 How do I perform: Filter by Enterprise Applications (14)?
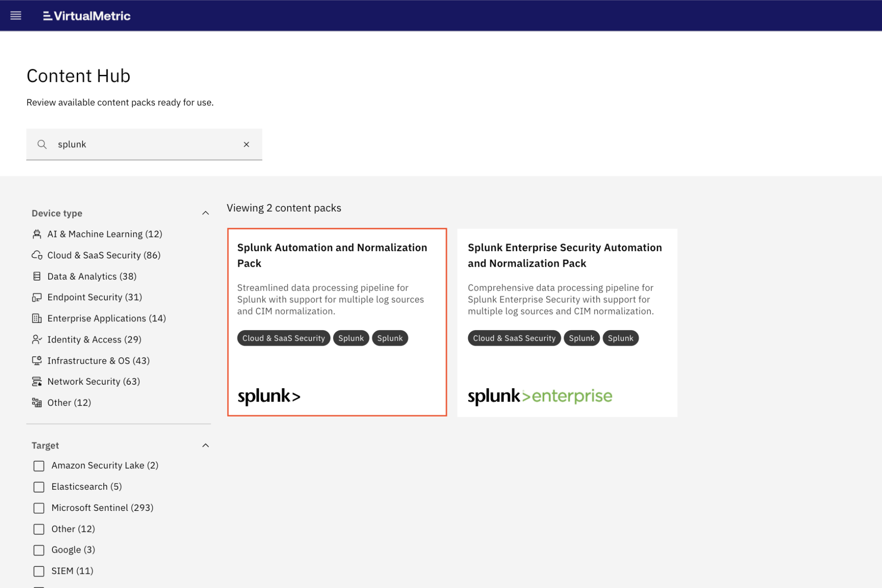pos(107,318)
